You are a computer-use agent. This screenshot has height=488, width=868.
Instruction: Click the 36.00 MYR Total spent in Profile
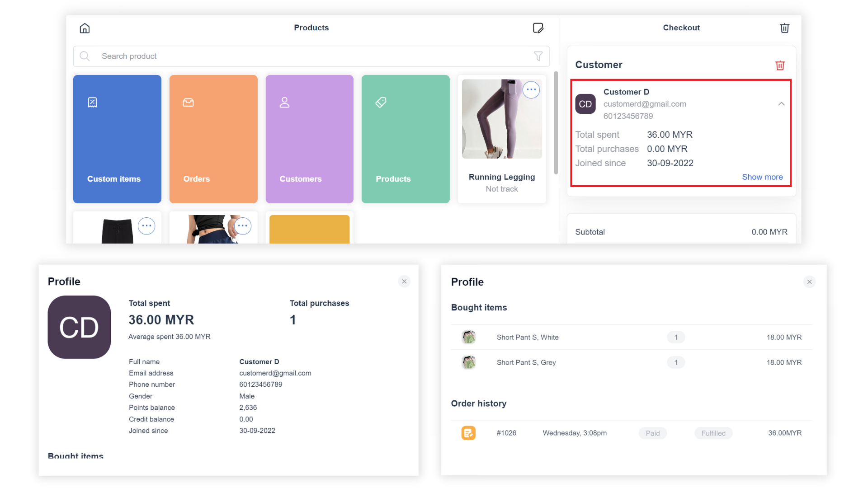pos(161,320)
